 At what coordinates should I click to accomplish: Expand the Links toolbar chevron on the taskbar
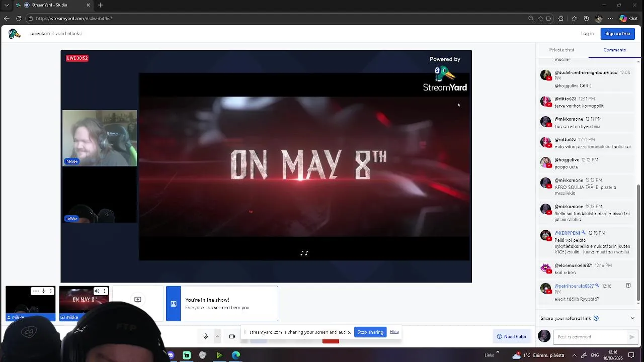[x=498, y=352]
